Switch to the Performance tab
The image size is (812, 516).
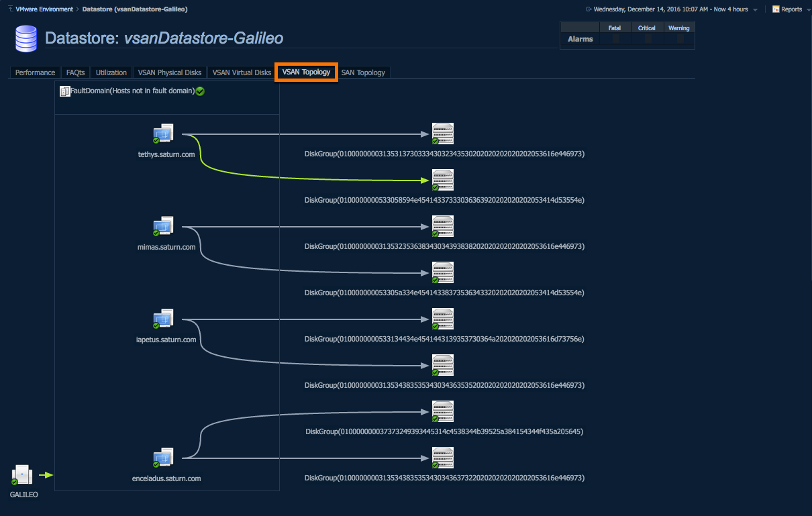click(36, 72)
